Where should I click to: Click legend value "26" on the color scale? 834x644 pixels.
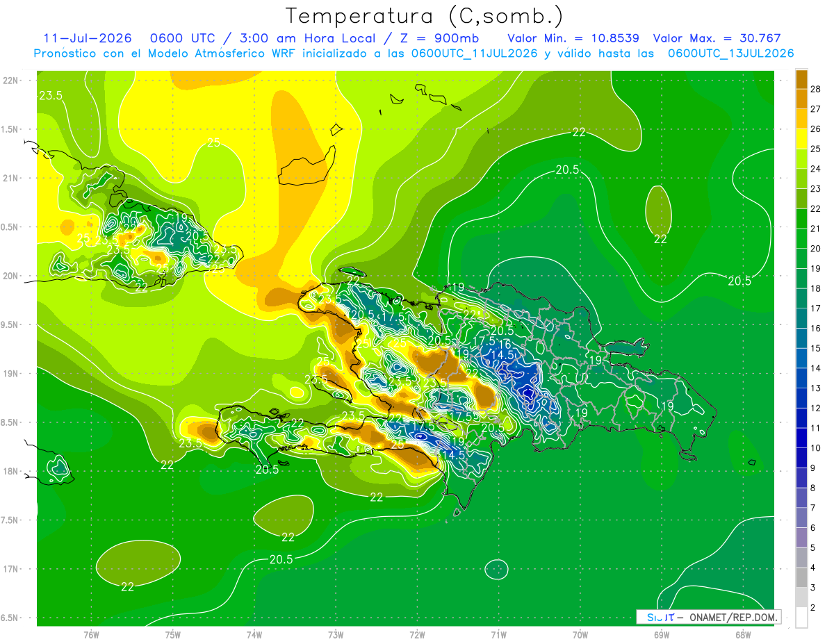pyautogui.click(x=817, y=129)
